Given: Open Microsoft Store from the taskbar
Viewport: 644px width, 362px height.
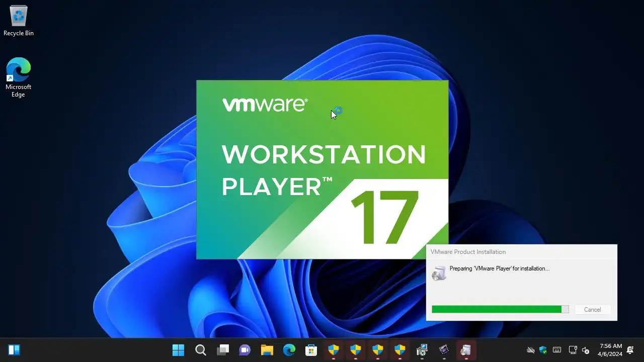Looking at the screenshot, I should pyautogui.click(x=311, y=350).
